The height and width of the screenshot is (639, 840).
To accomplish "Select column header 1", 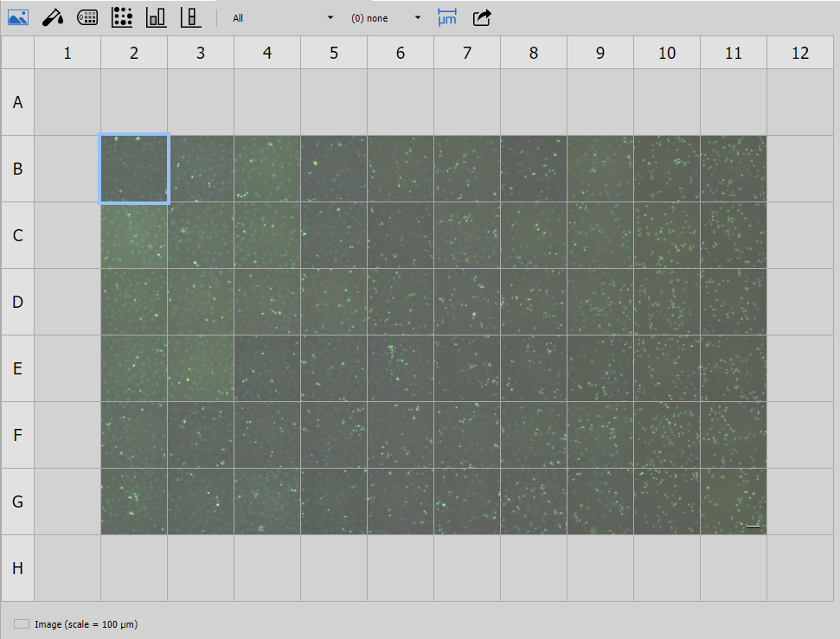I will (67, 53).
